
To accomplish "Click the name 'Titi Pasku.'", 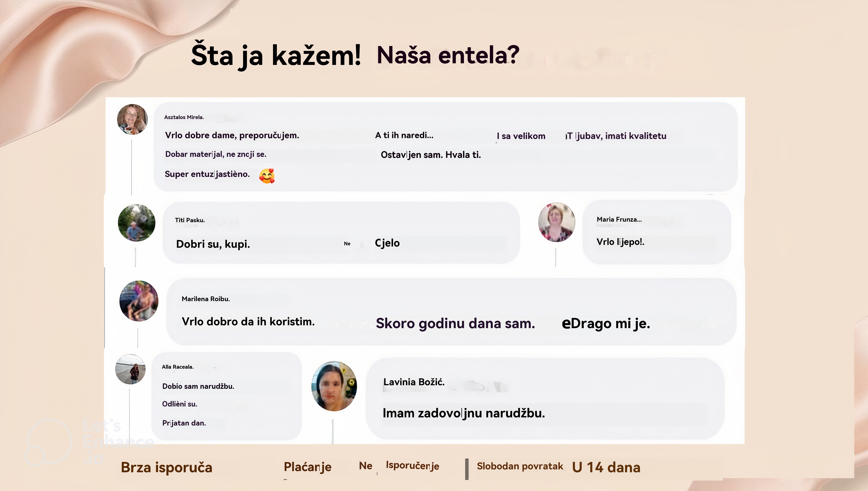I will click(x=190, y=220).
